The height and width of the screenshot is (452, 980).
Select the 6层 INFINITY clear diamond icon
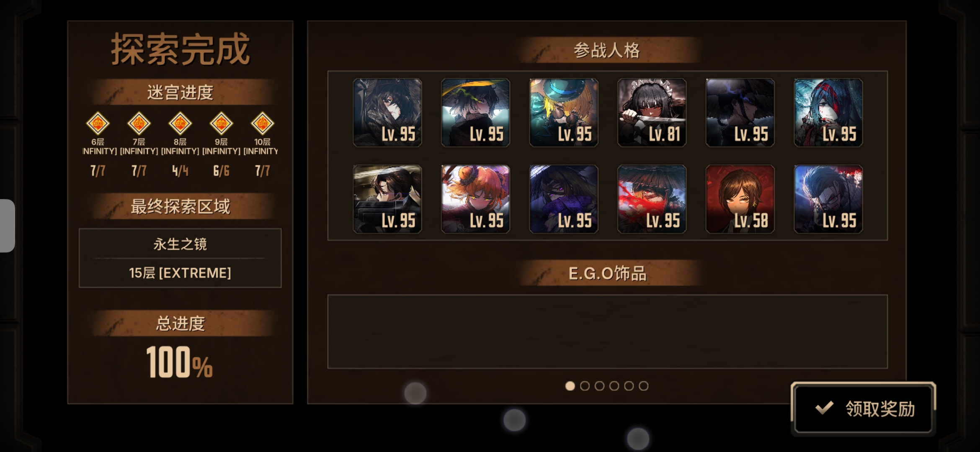click(98, 123)
